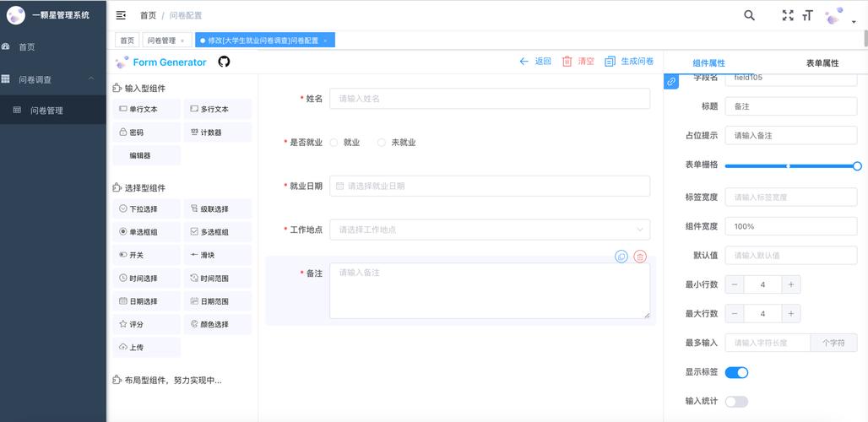The image size is (868, 422).
Task: Open 首页 in the left sidebar
Action: click(x=53, y=47)
